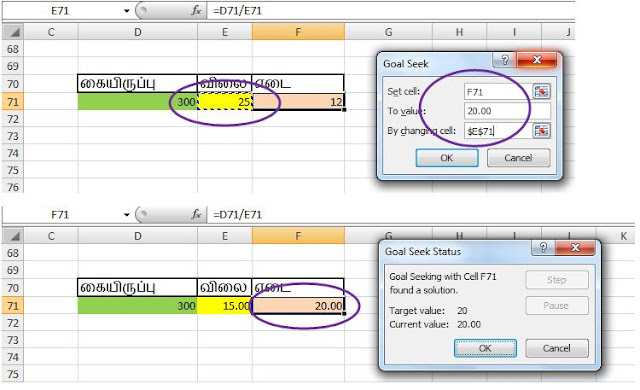Click fx insert function icon in bottom formula bar
This screenshot has width=640, height=390.
pyautogui.click(x=196, y=214)
